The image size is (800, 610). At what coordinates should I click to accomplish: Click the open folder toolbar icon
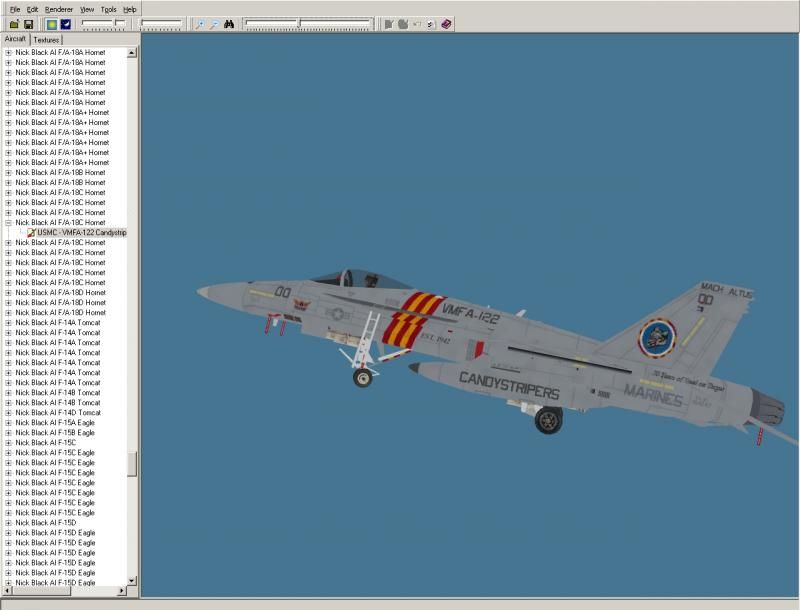coord(14,24)
